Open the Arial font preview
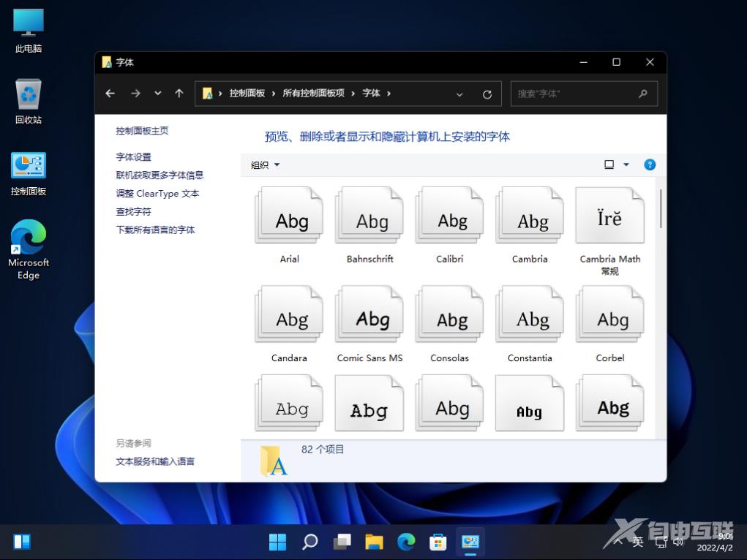The height and width of the screenshot is (560, 747). tap(288, 215)
